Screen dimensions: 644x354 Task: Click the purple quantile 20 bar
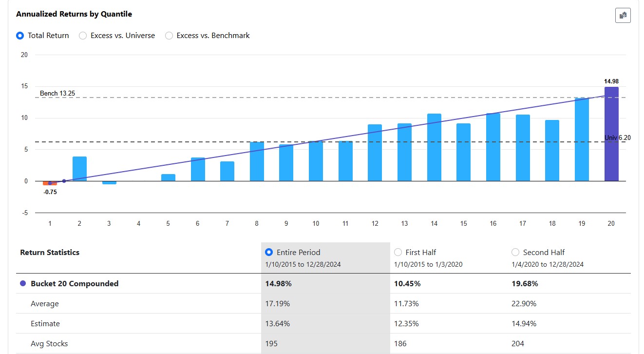tap(611, 134)
